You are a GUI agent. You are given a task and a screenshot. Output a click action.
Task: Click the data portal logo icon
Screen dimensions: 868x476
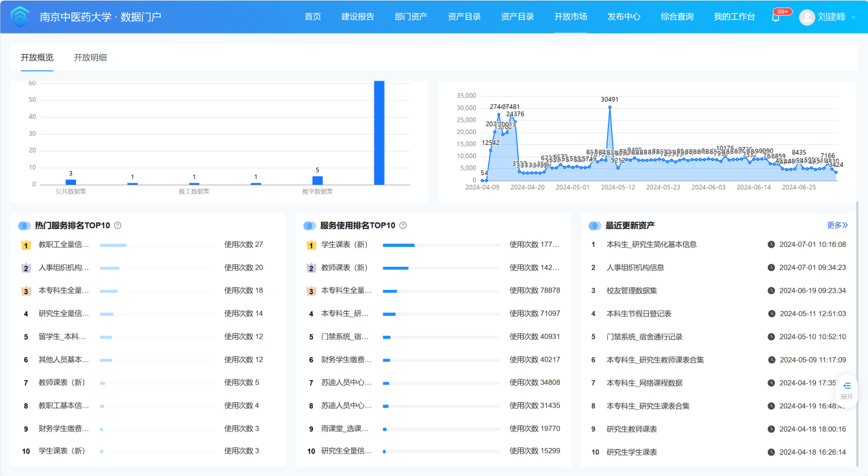(x=20, y=16)
